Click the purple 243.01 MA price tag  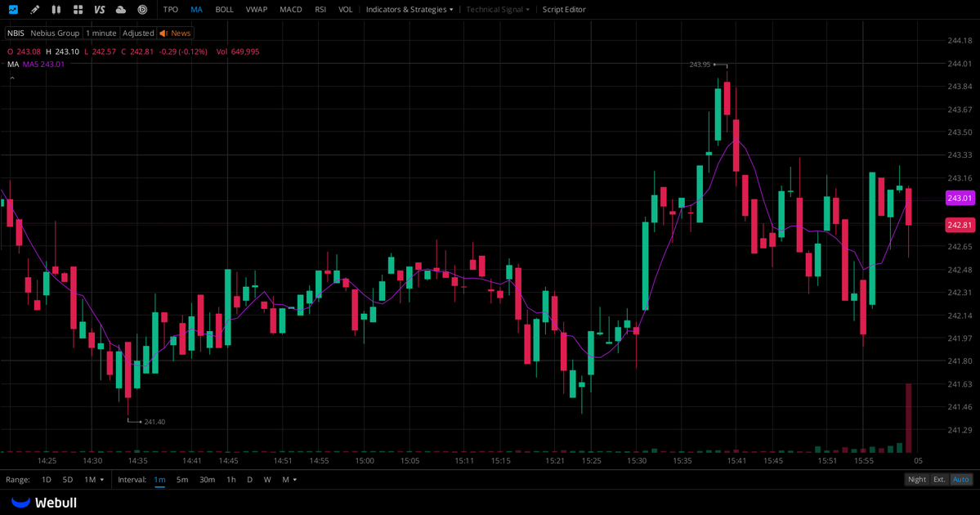tap(960, 198)
